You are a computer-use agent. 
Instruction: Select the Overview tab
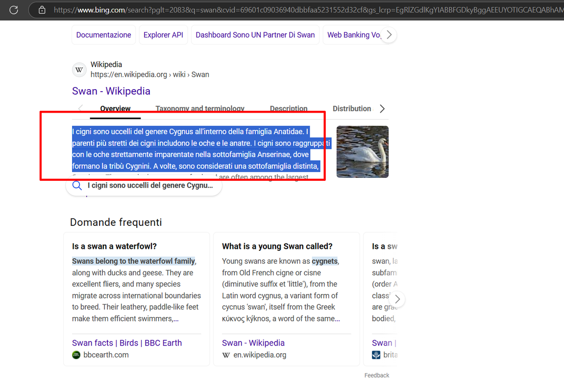115,109
